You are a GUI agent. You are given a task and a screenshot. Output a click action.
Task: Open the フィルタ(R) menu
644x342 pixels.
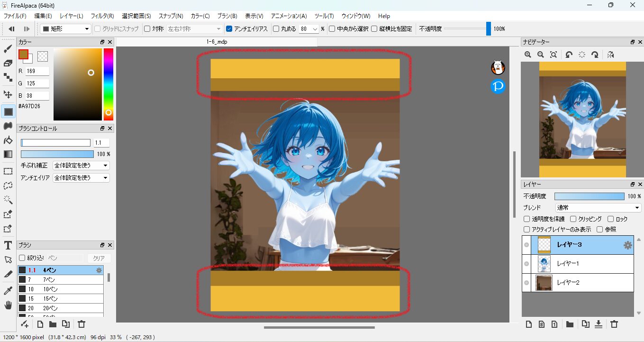click(102, 16)
